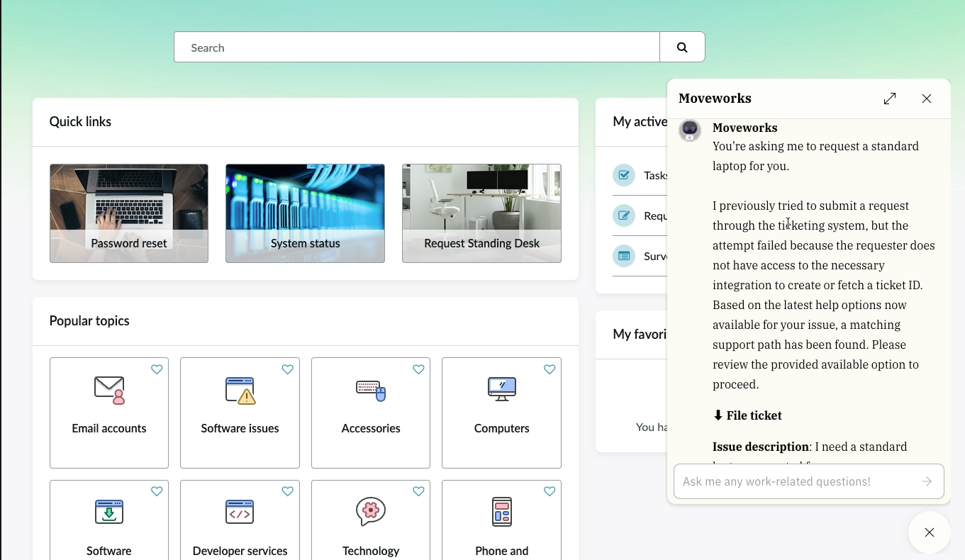Click the Software issues label

tap(240, 428)
